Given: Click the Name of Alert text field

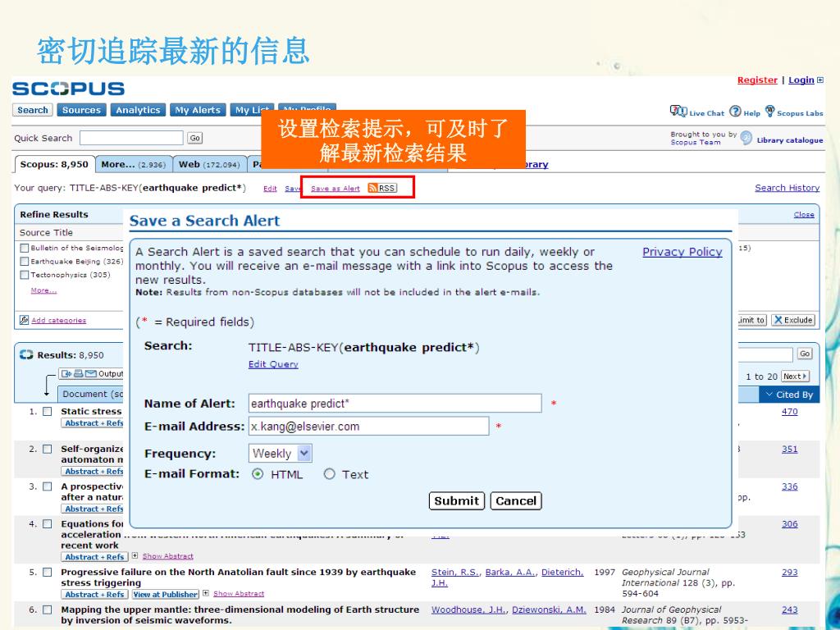Looking at the screenshot, I should click(395, 404).
